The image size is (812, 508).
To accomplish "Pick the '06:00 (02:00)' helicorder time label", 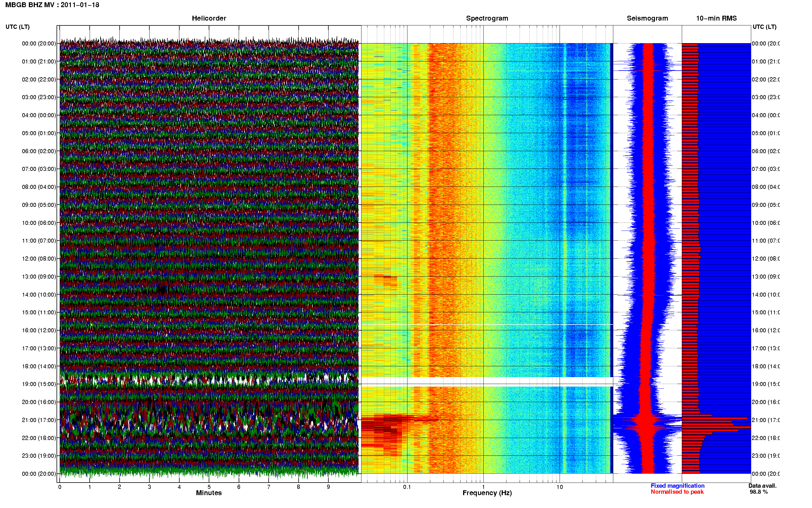I will 39,151.
